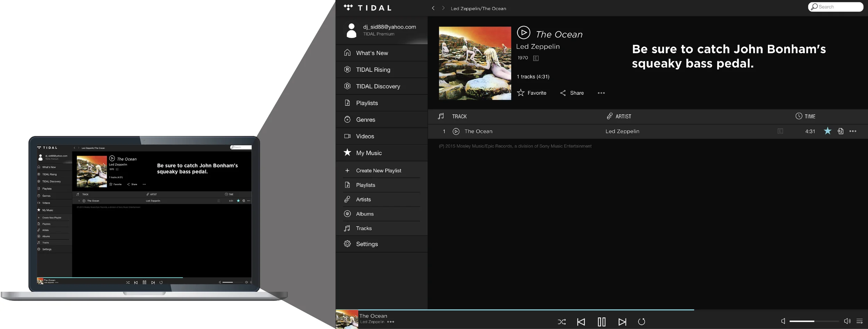This screenshot has height=329, width=868.
Task: Mute with low volume speaker icon
Action: [x=783, y=321]
